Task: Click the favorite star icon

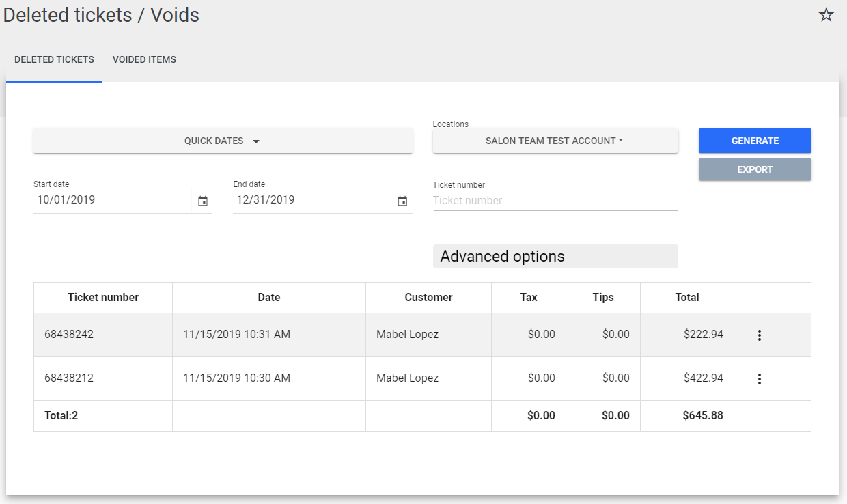Action: tap(826, 15)
